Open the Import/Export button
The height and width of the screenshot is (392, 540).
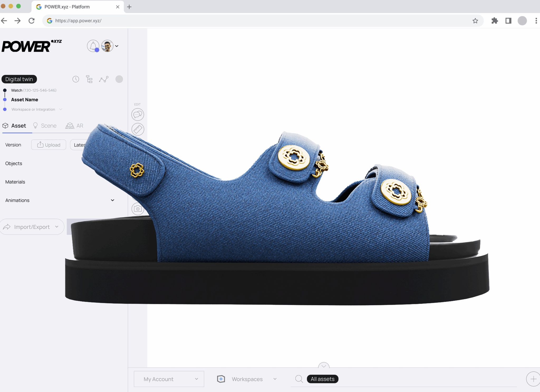point(32,227)
